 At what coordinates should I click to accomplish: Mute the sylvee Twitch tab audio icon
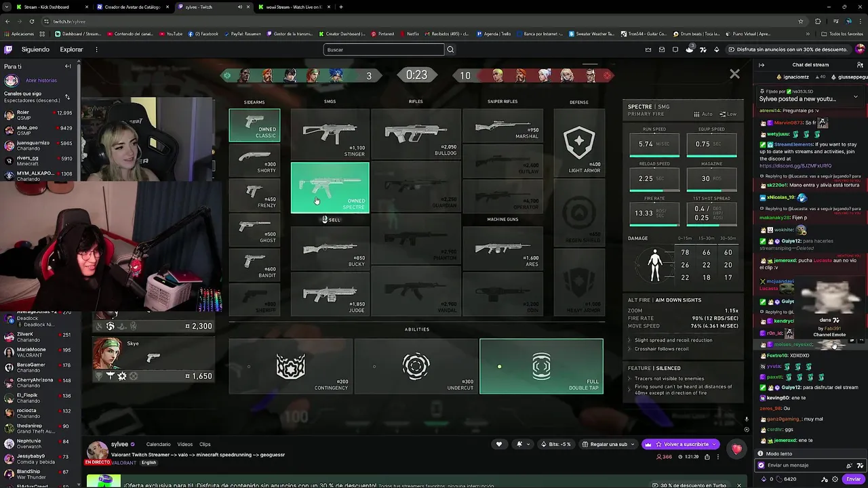239,7
